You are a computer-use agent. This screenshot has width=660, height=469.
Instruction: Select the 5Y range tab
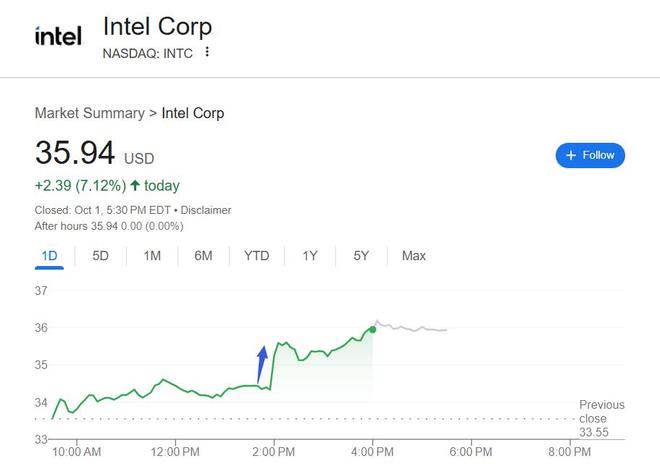[361, 256]
